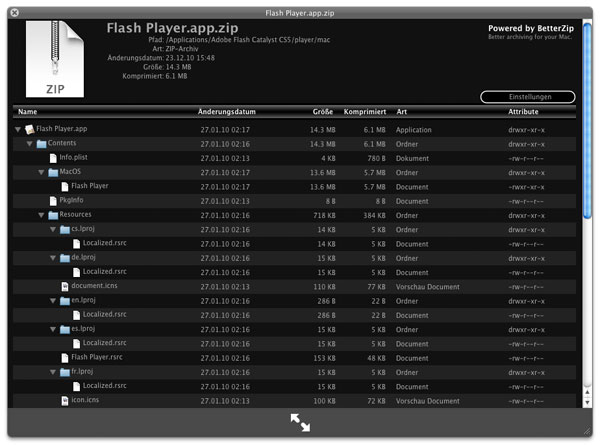The image size is (600, 445).
Task: Open the Einstellungen button
Action: click(x=528, y=97)
